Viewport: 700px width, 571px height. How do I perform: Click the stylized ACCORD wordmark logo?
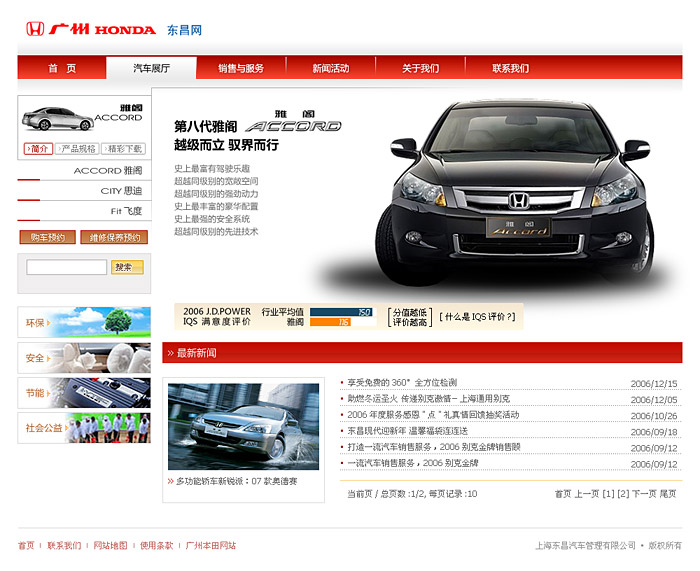coord(294,126)
